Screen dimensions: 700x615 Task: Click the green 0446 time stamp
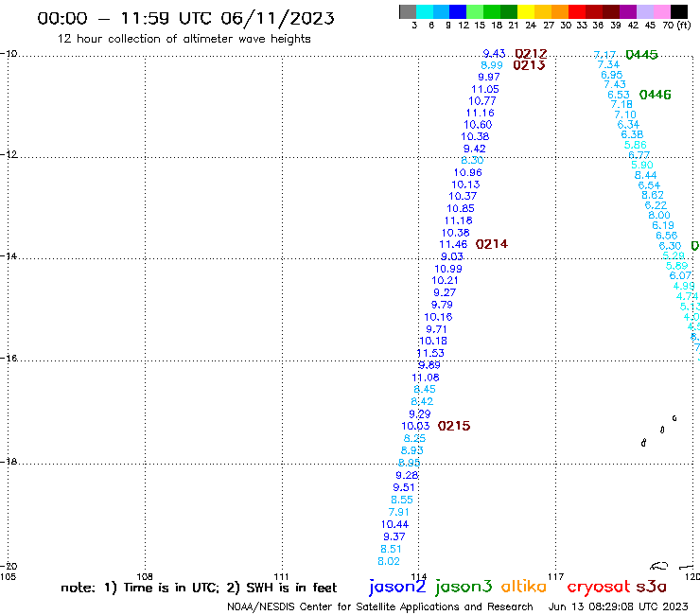point(655,95)
